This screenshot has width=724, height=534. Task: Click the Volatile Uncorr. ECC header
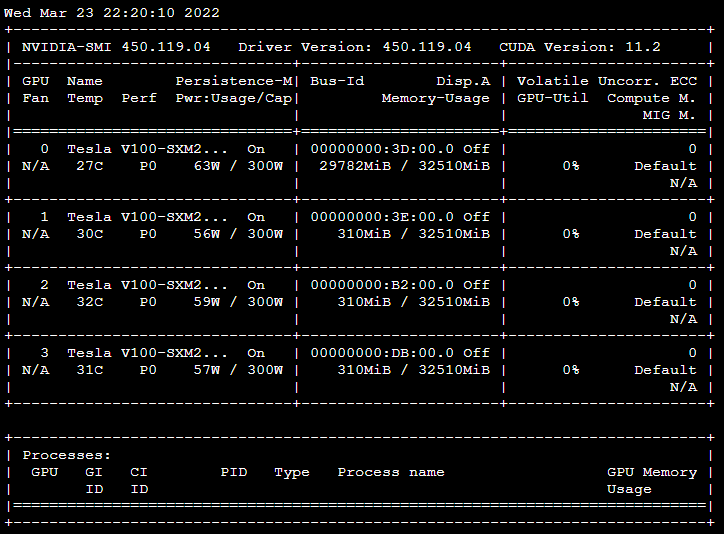(607, 81)
